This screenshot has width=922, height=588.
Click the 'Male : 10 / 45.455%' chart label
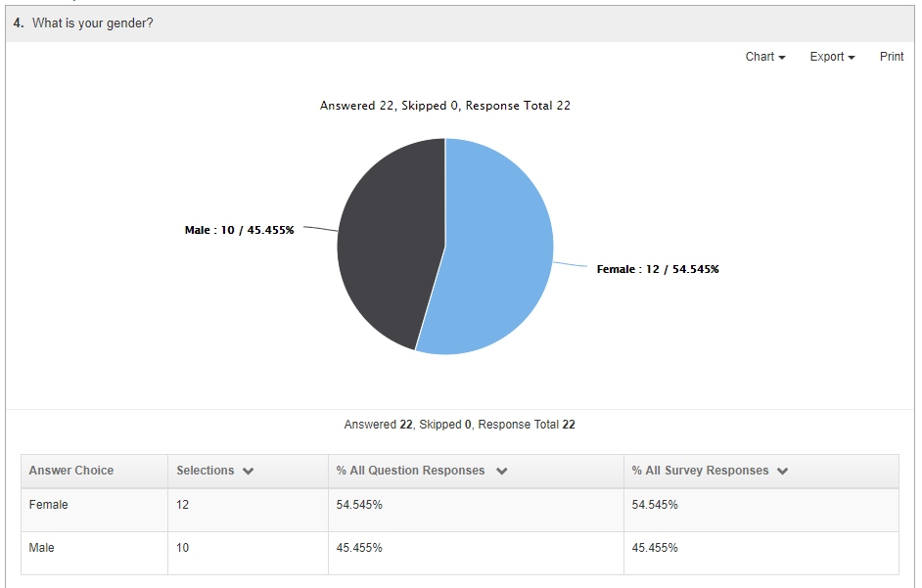[240, 230]
